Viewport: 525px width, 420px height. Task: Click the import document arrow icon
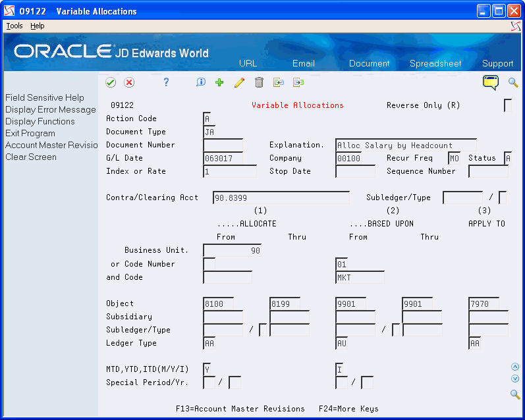click(279, 82)
